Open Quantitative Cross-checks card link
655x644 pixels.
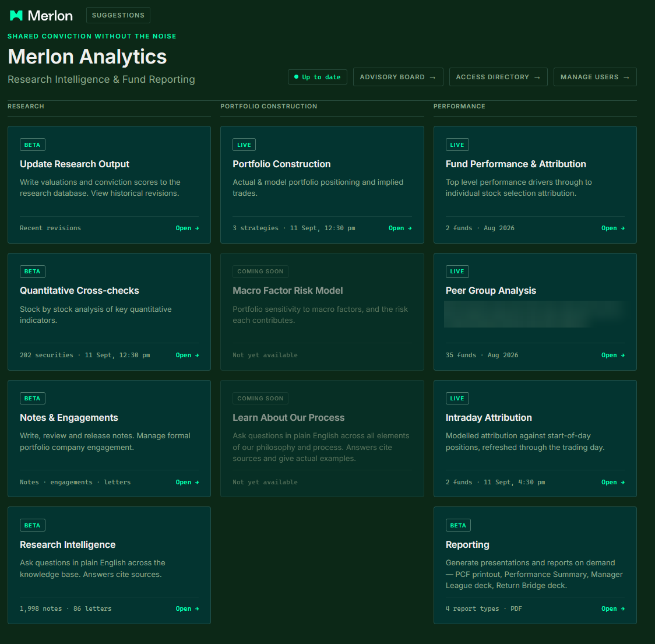[187, 356]
